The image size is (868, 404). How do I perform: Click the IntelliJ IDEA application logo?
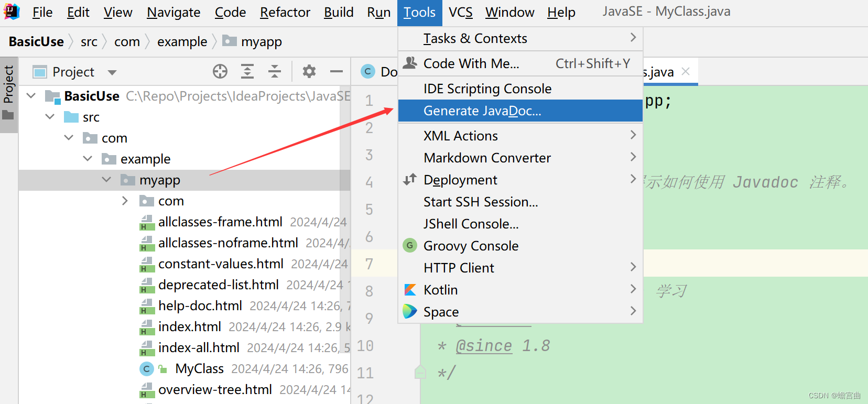pyautogui.click(x=11, y=12)
